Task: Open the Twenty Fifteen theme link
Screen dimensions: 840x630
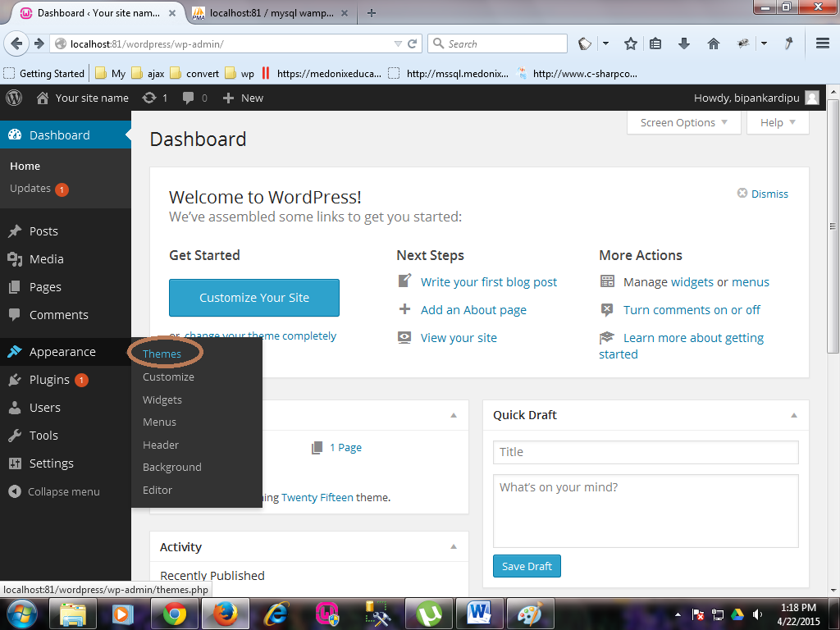Action: coord(317,498)
